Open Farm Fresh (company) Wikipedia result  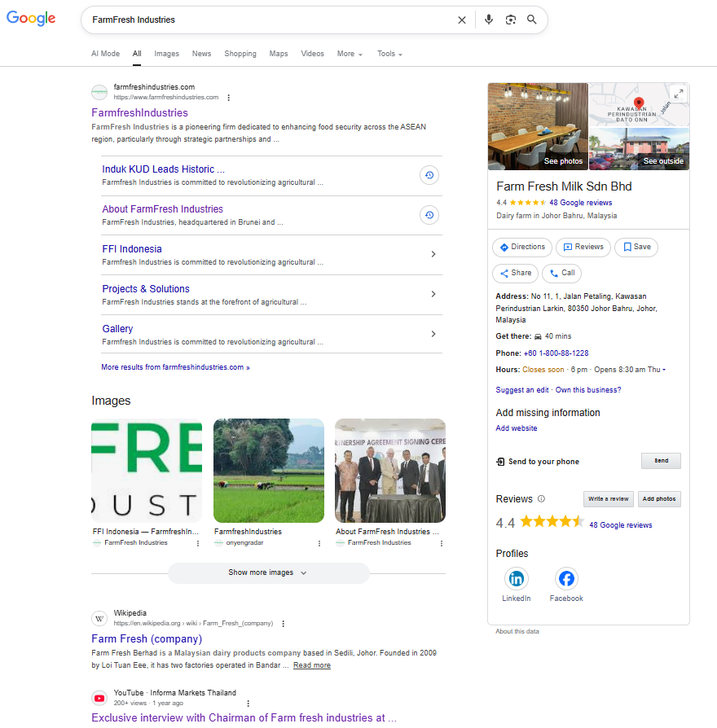pos(147,639)
